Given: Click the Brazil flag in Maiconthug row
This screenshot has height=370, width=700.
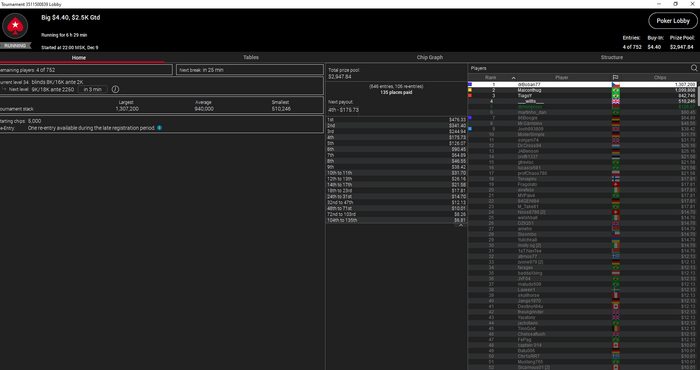Looking at the screenshot, I should tap(616, 90).
